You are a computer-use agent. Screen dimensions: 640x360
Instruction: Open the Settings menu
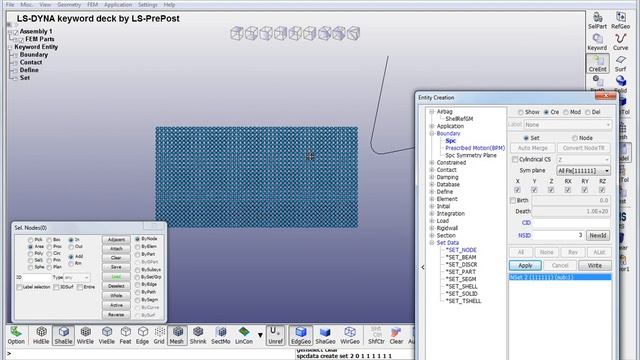pyautogui.click(x=148, y=5)
